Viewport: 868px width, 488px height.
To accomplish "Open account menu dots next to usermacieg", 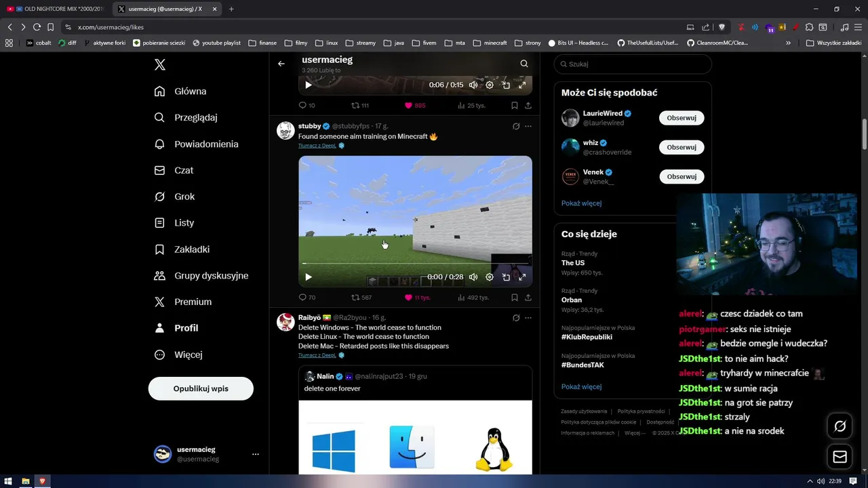I will click(256, 454).
